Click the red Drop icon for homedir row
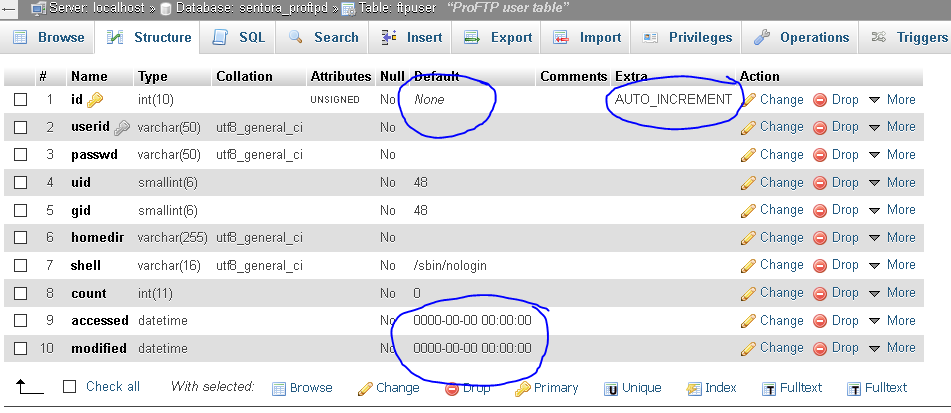 820,238
